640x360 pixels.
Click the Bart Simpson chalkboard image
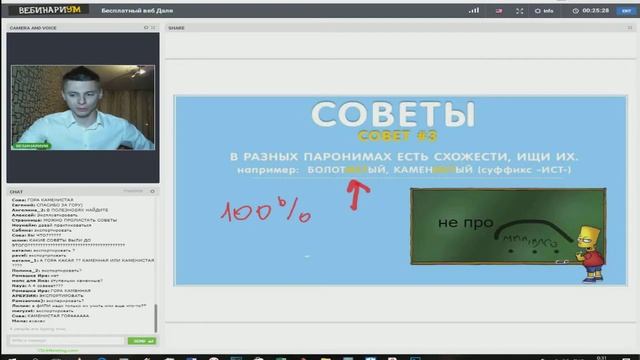[508, 235]
